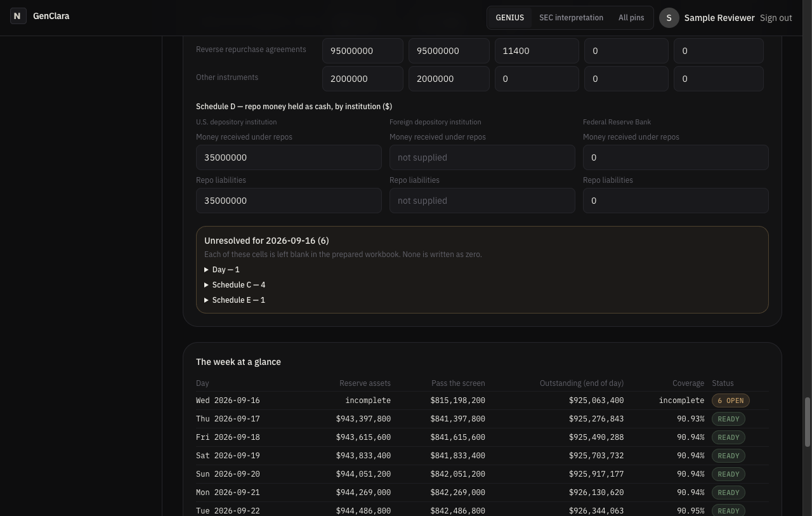Click The week at a glance heading
The width and height of the screenshot is (812, 516).
(x=239, y=362)
